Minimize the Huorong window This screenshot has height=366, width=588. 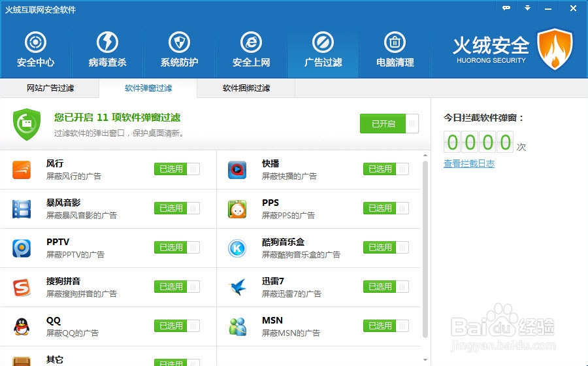click(548, 8)
